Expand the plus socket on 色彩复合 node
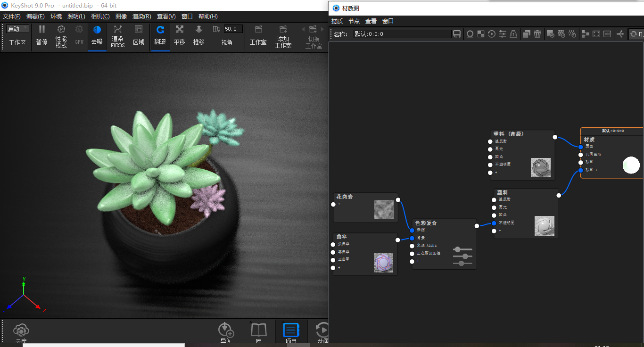The height and width of the screenshot is (347, 644). [417, 261]
